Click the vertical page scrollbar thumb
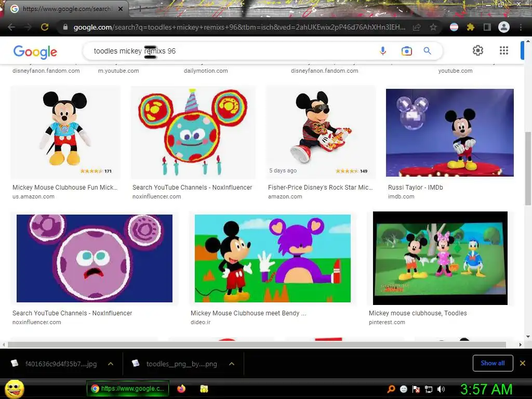532x399 pixels. coord(528,168)
